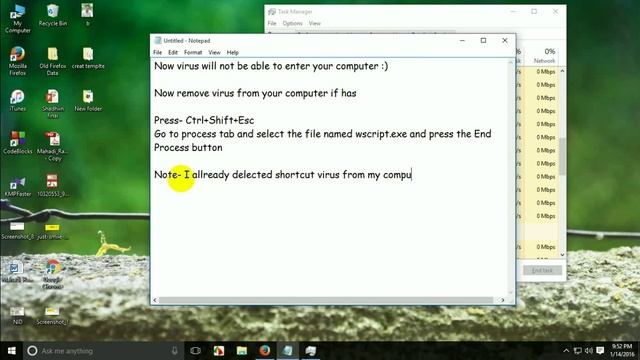Select the desktop photo icon named b

coord(87,15)
